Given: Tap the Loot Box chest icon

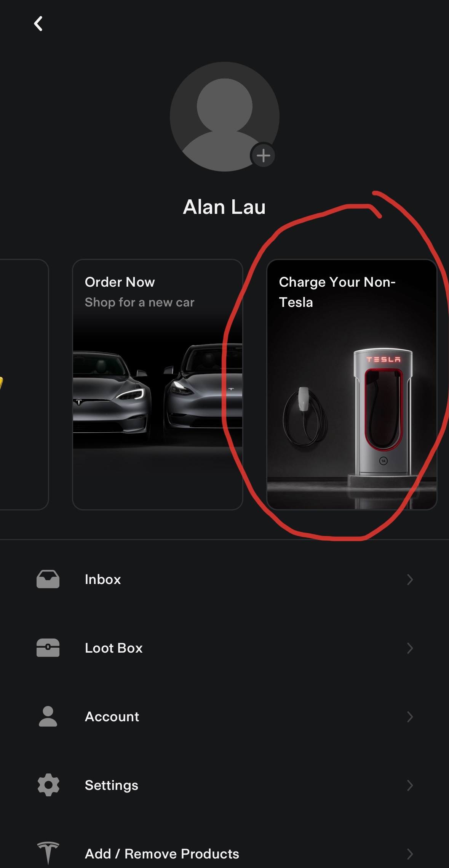Looking at the screenshot, I should [x=48, y=648].
